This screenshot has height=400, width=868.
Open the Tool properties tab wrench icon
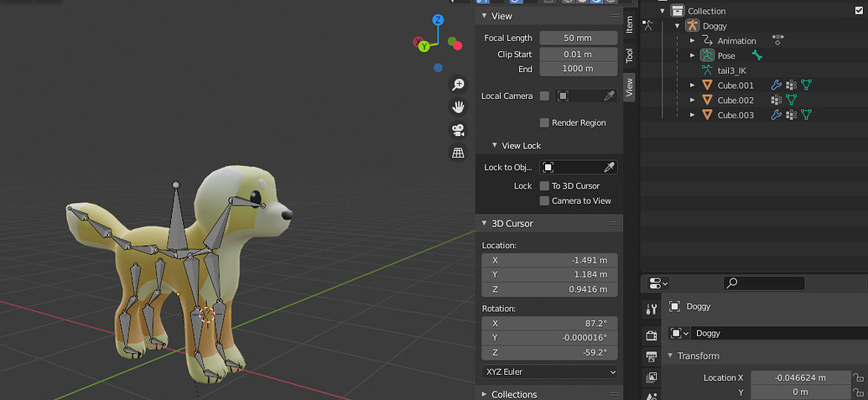(x=652, y=309)
